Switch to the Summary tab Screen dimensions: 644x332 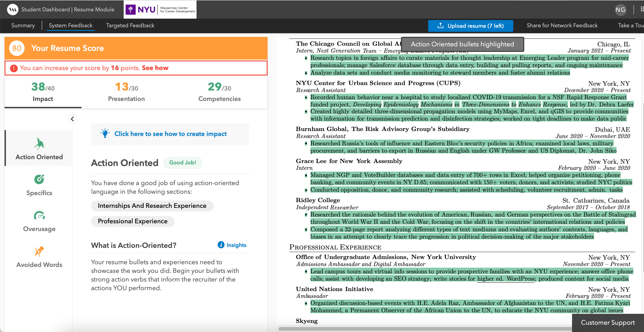[23, 25]
